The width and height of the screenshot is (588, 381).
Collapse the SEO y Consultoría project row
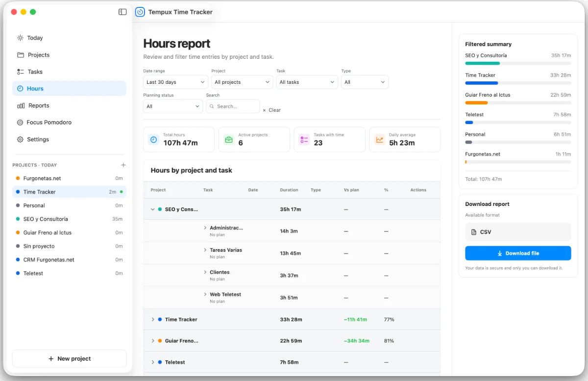[x=153, y=209]
